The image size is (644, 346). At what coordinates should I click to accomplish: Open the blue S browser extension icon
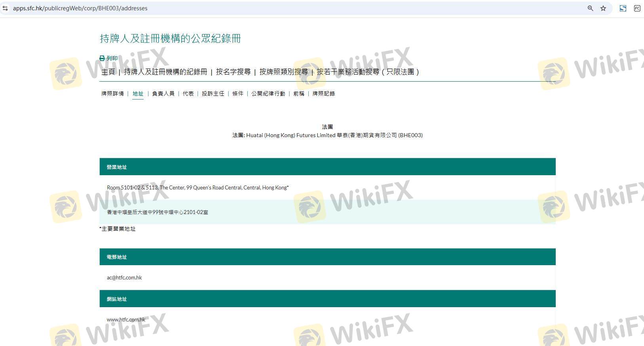pyautogui.click(x=623, y=8)
